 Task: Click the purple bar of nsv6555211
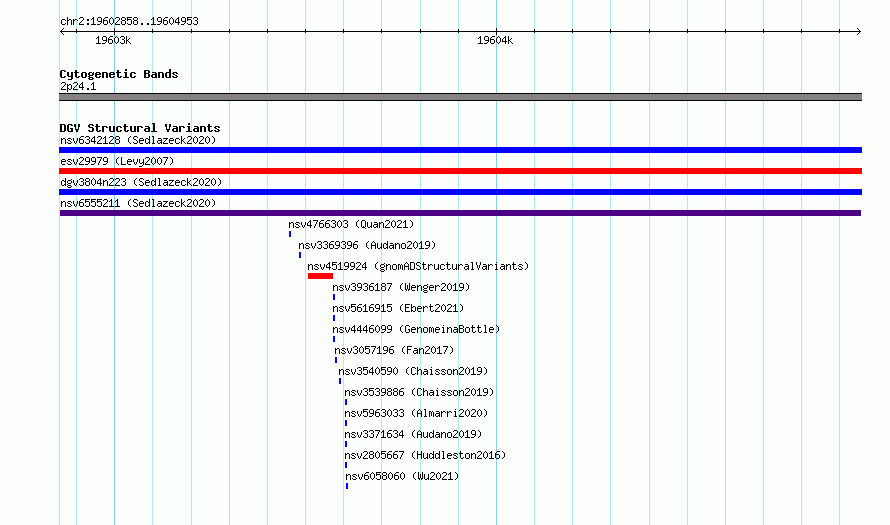(x=460, y=213)
